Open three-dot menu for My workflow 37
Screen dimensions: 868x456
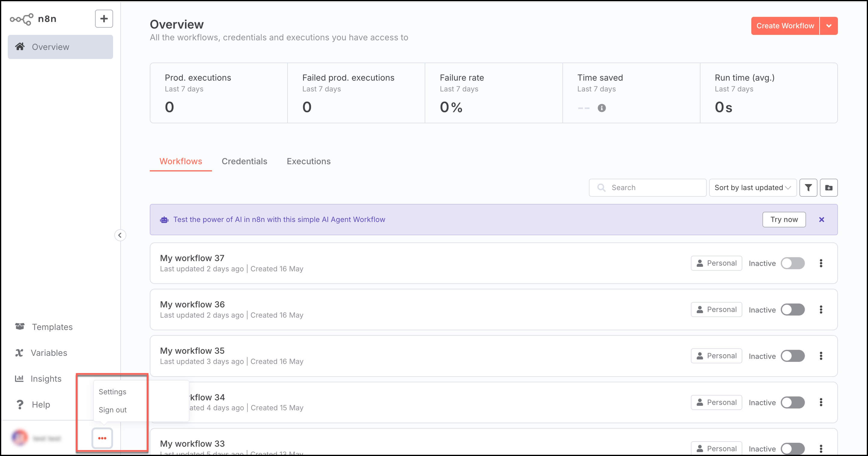point(821,263)
